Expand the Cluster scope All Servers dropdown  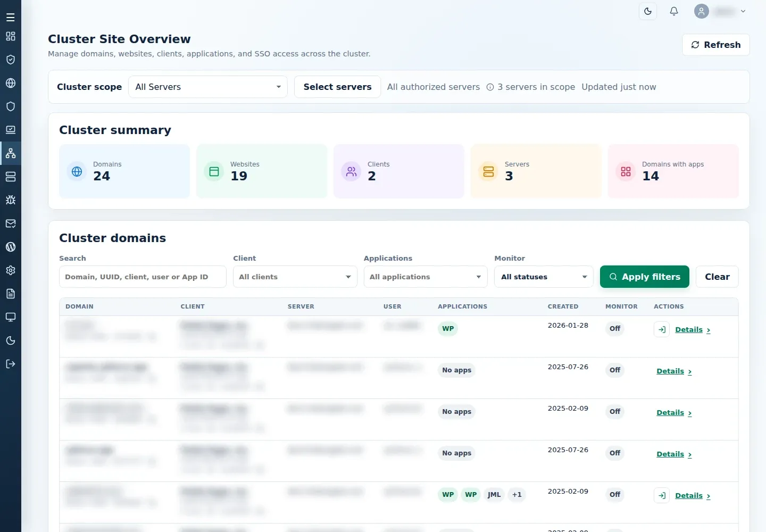(208, 87)
